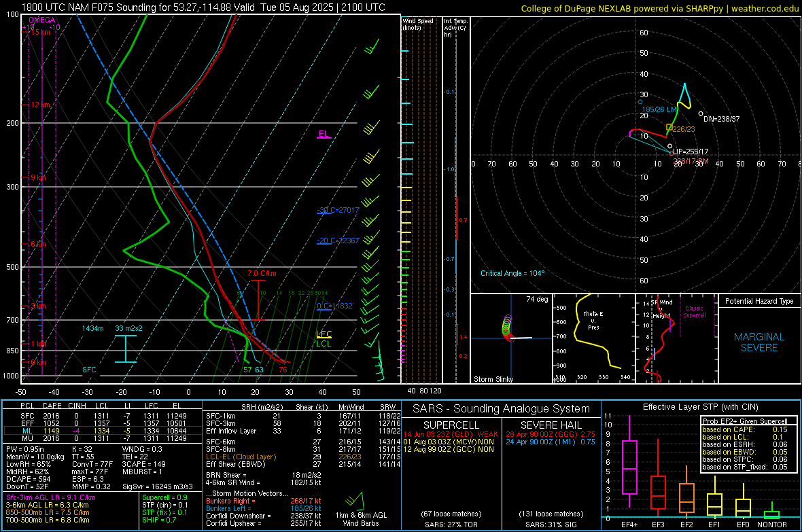Click the 'PW = 0.95in' value
The width and height of the screenshot is (802, 532).
[25, 449]
